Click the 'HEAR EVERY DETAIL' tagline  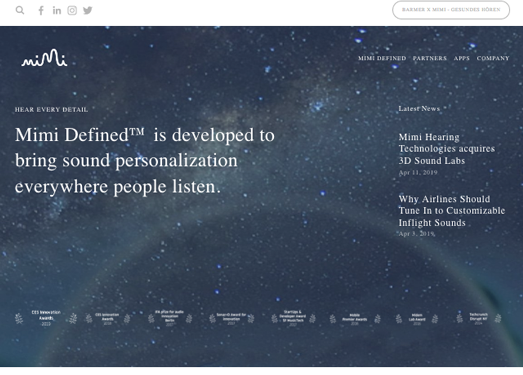[x=51, y=109]
